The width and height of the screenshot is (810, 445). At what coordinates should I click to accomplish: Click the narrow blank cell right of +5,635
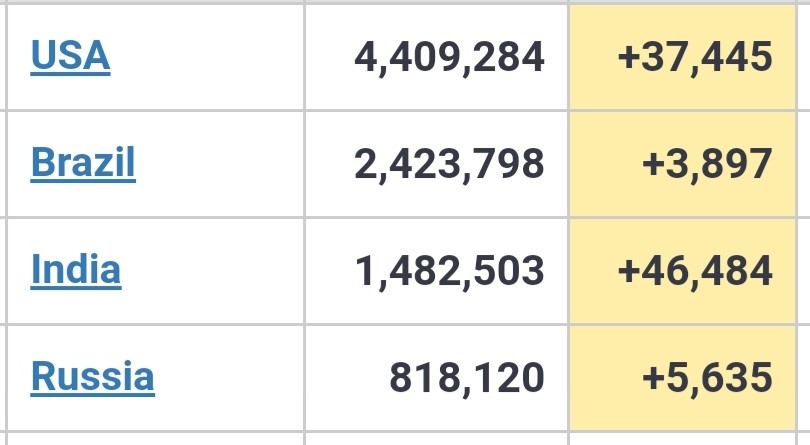[x=804, y=378]
